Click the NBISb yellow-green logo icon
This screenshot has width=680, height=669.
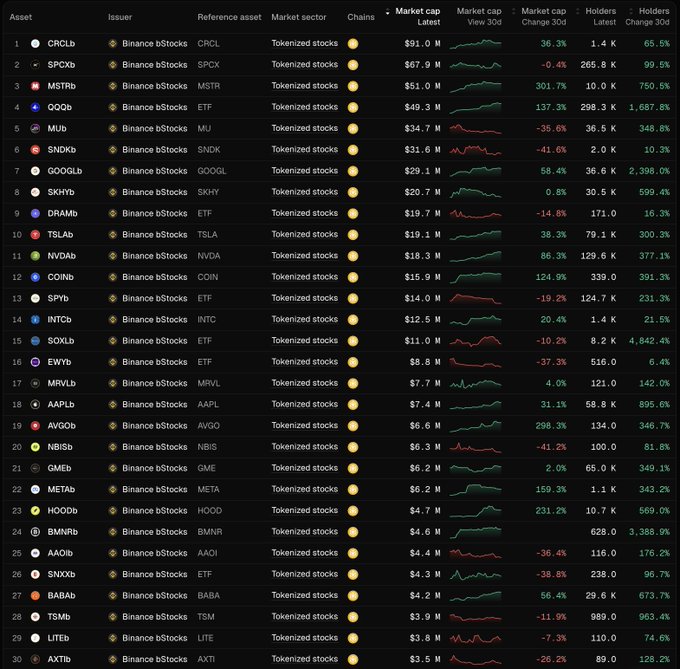[x=36, y=447]
